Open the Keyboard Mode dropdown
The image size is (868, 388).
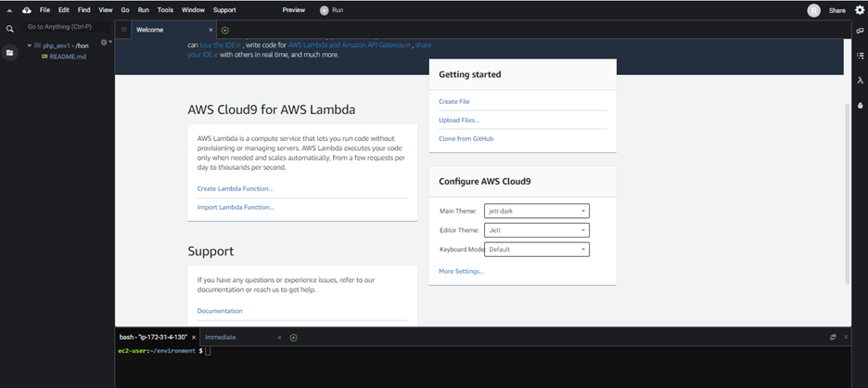(536, 250)
